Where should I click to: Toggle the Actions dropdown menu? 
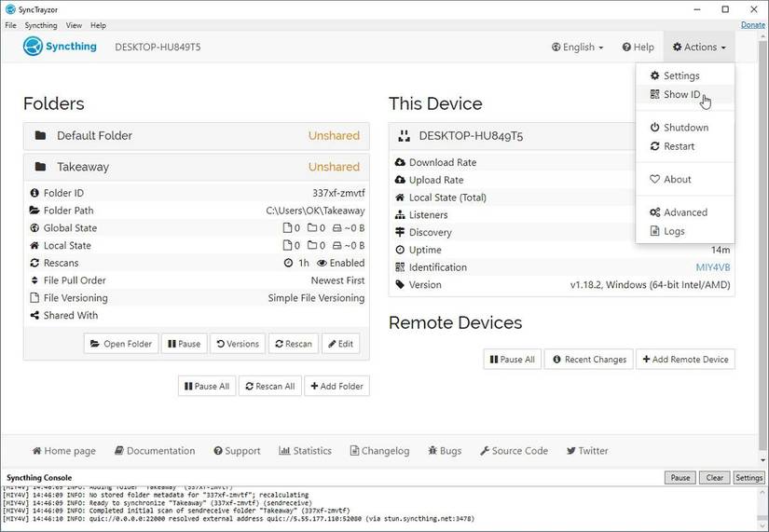click(699, 48)
